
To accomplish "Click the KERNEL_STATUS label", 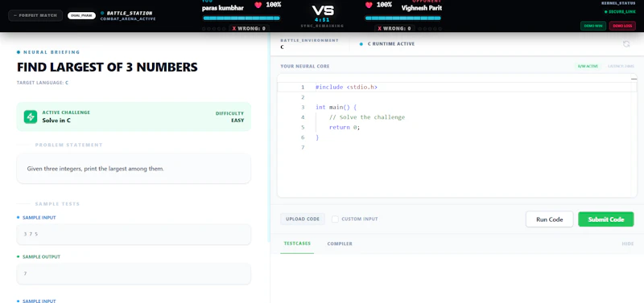I will 618,3.
